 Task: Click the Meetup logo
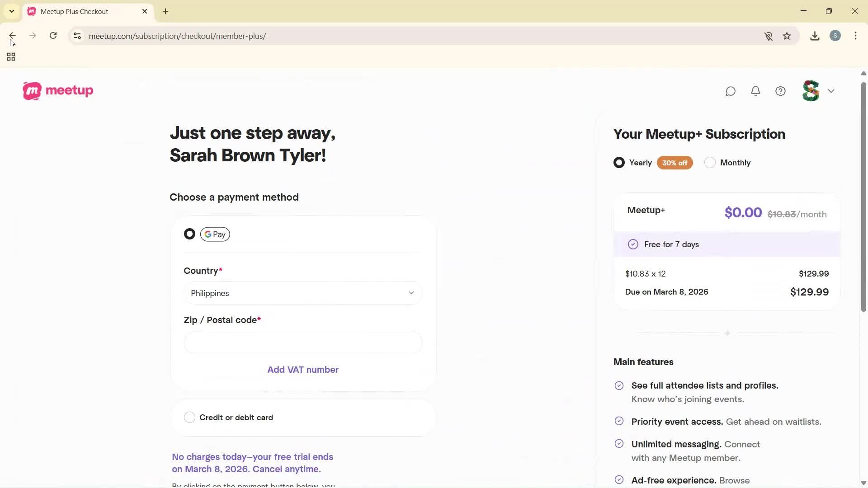coord(58,91)
